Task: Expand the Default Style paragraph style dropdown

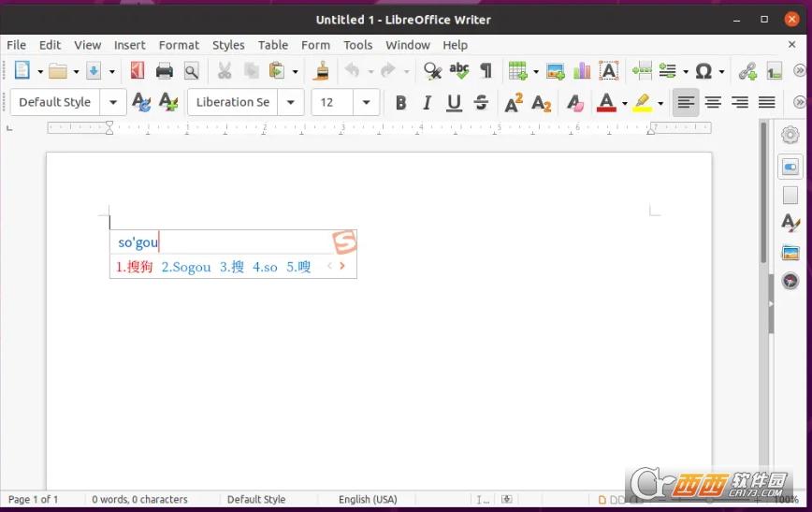Action: [x=113, y=102]
